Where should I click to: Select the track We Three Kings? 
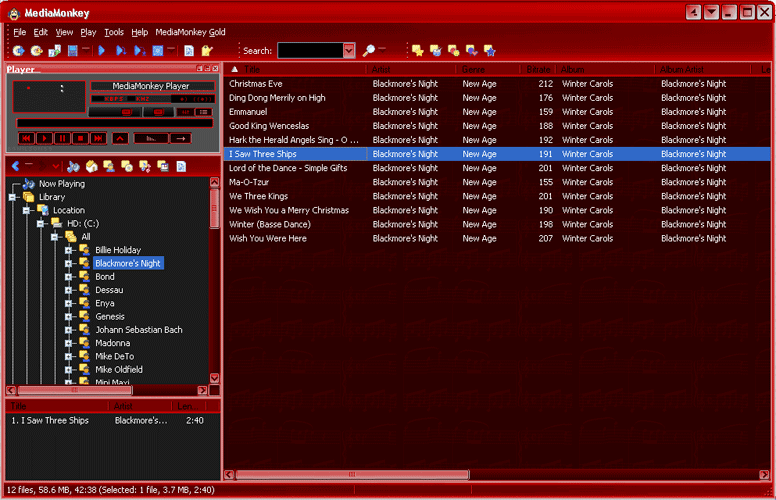(258, 197)
